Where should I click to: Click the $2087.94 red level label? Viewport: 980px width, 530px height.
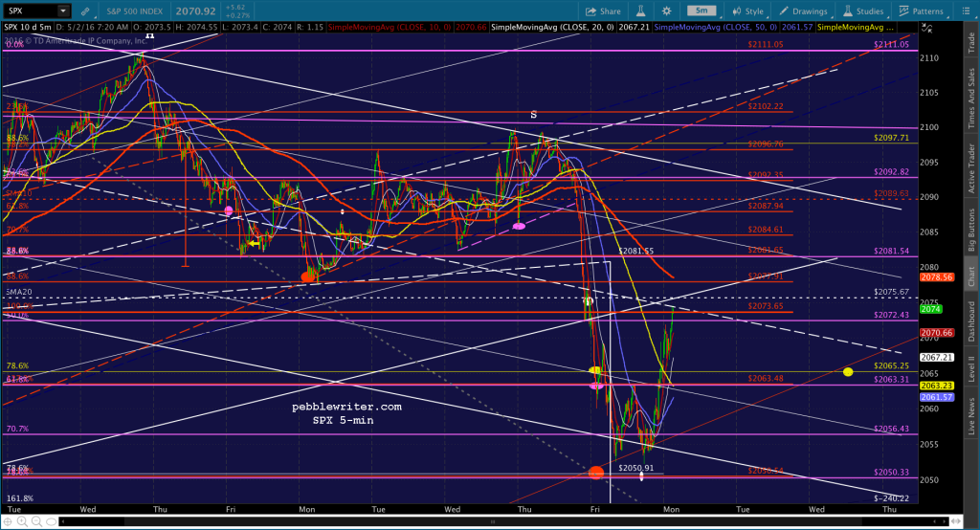[766, 206]
